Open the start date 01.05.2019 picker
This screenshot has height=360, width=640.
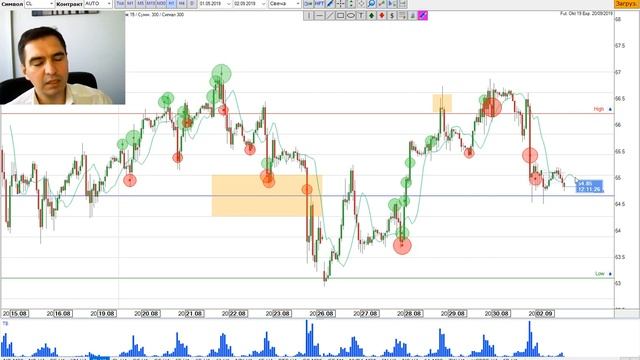point(215,4)
